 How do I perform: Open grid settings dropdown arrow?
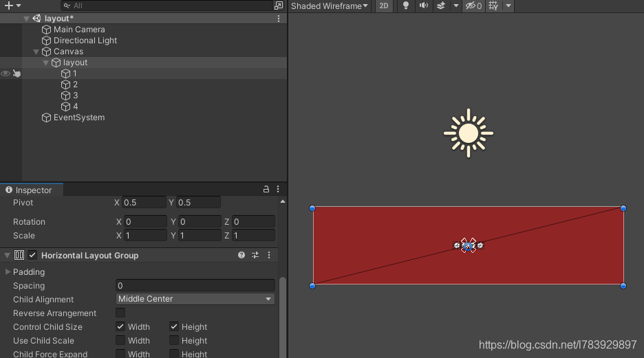pyautogui.click(x=508, y=5)
